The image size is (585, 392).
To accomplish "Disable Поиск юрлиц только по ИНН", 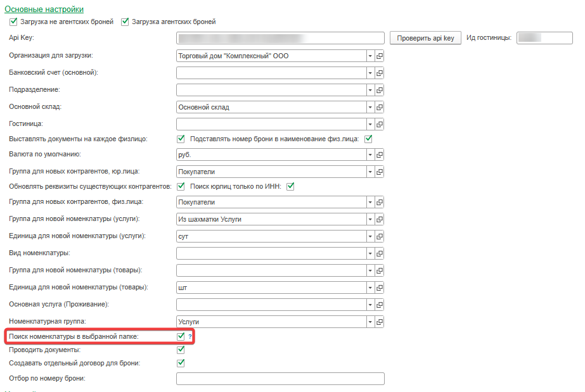I will (292, 186).
